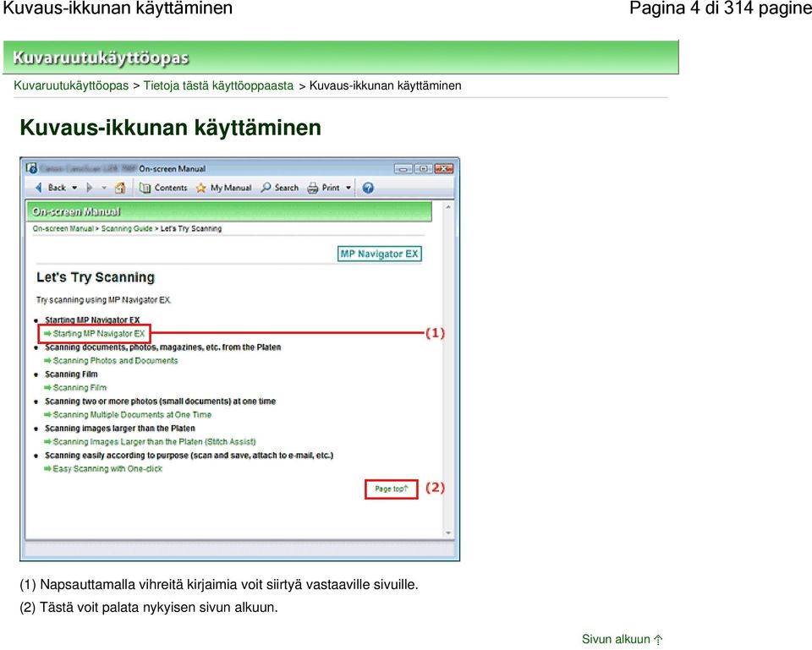Screen dimensions: 812x650
Task: Click the Home house icon
Action: point(120,188)
